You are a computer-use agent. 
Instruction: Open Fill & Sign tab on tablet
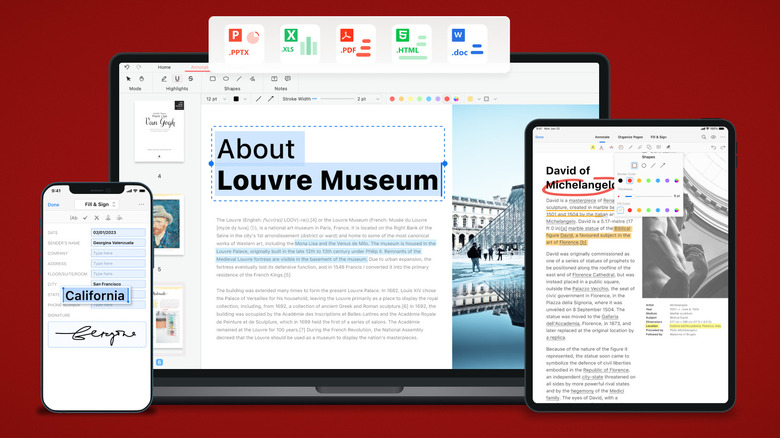pyautogui.click(x=659, y=137)
